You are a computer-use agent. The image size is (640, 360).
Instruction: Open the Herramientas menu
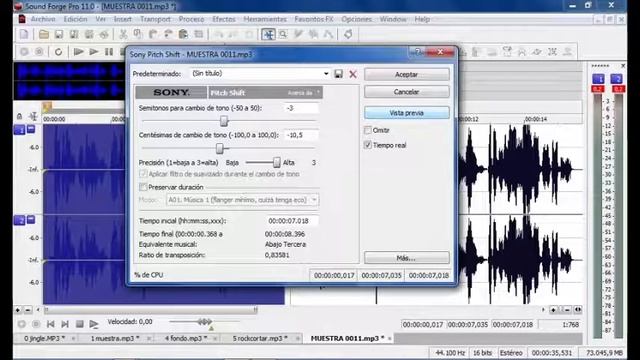(265, 19)
